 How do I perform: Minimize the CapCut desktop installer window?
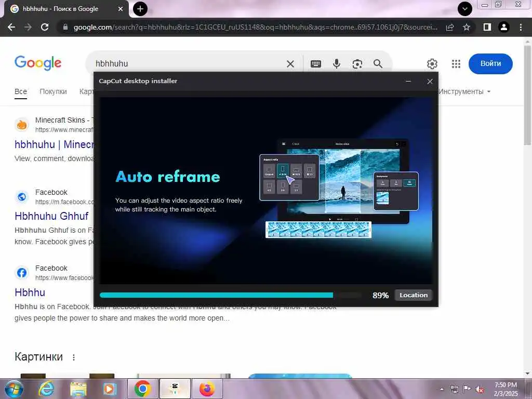[408, 82]
